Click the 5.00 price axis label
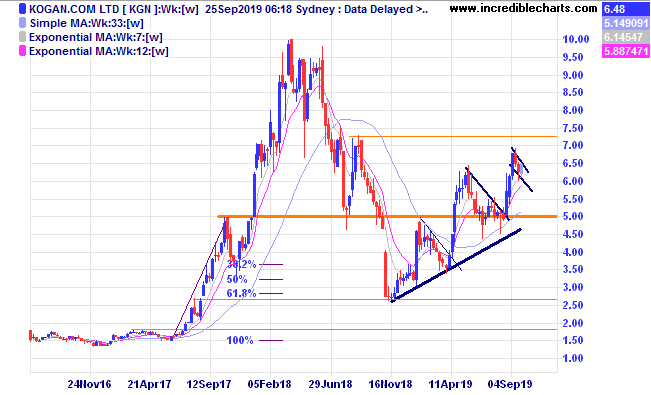The height and width of the screenshot is (395, 651). pos(573,216)
